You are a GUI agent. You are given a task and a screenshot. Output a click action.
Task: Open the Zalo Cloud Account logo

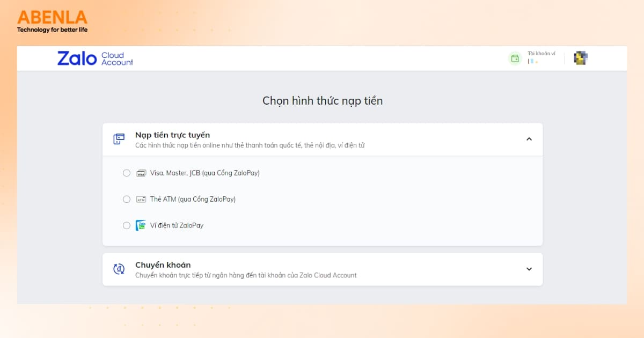(95, 58)
